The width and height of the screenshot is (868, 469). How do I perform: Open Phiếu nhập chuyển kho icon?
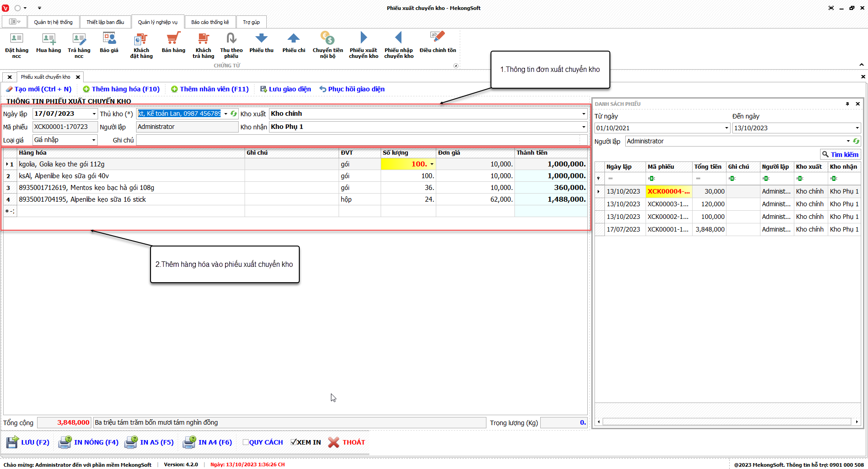pyautogui.click(x=398, y=39)
